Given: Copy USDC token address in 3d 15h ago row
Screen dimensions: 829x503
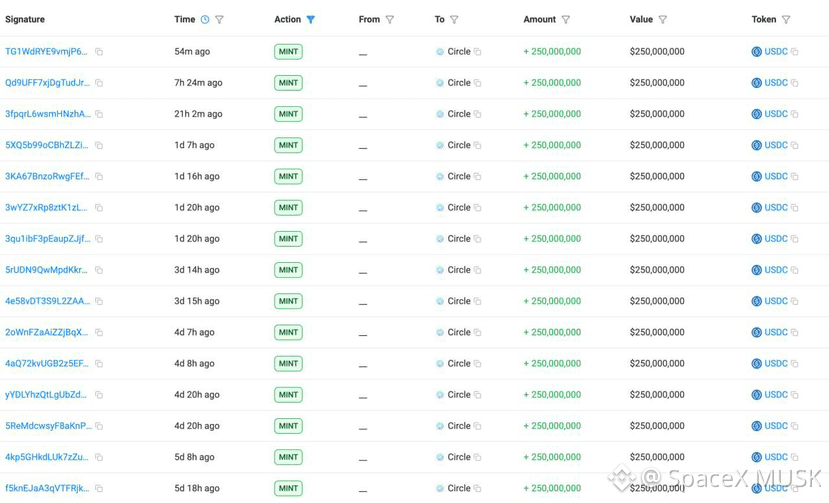Looking at the screenshot, I should click(795, 301).
